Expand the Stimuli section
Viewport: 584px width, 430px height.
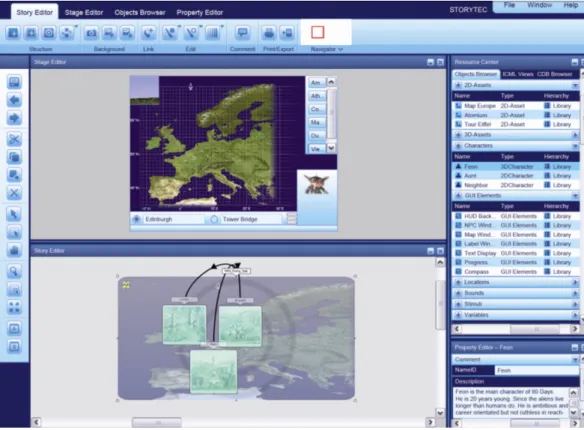tap(575, 304)
